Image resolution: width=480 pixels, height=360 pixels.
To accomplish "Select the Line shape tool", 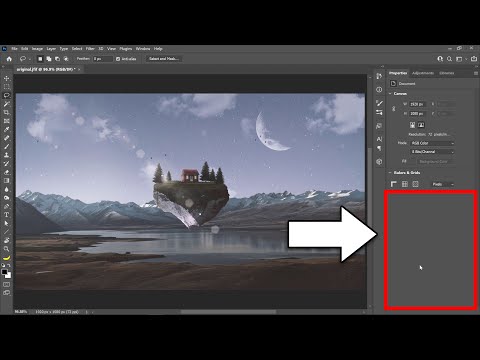I will (x=6, y=232).
